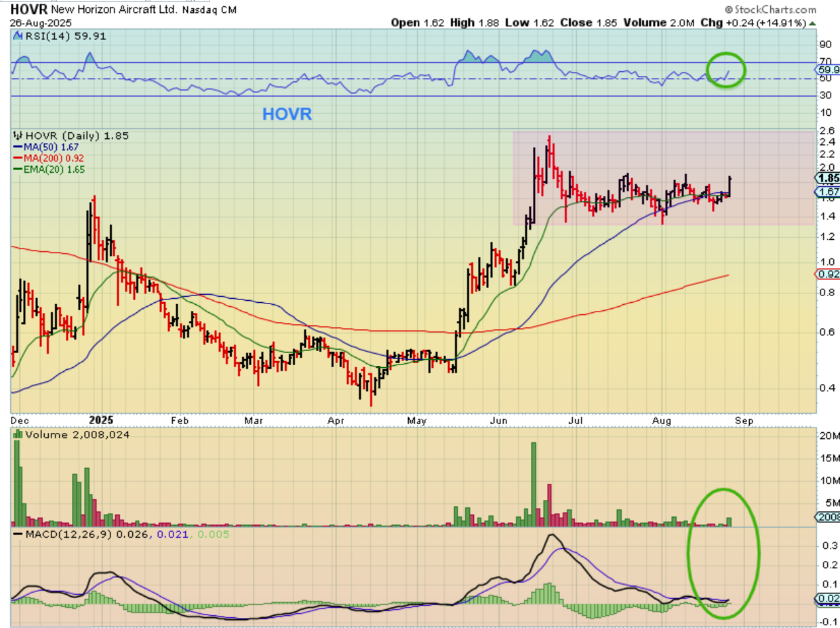This screenshot has width=840, height=628.
Task: Click the 0.021 MACD signal value text
Action: (x=174, y=535)
